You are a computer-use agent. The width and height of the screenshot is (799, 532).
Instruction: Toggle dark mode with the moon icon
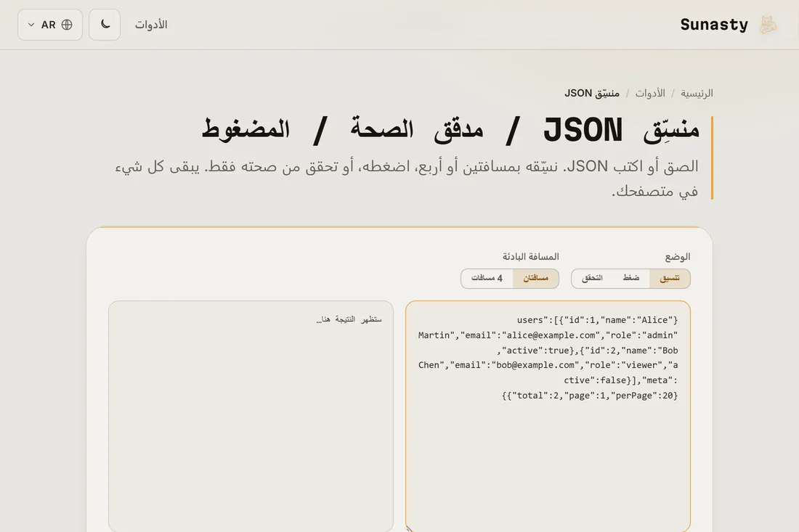coord(105,25)
